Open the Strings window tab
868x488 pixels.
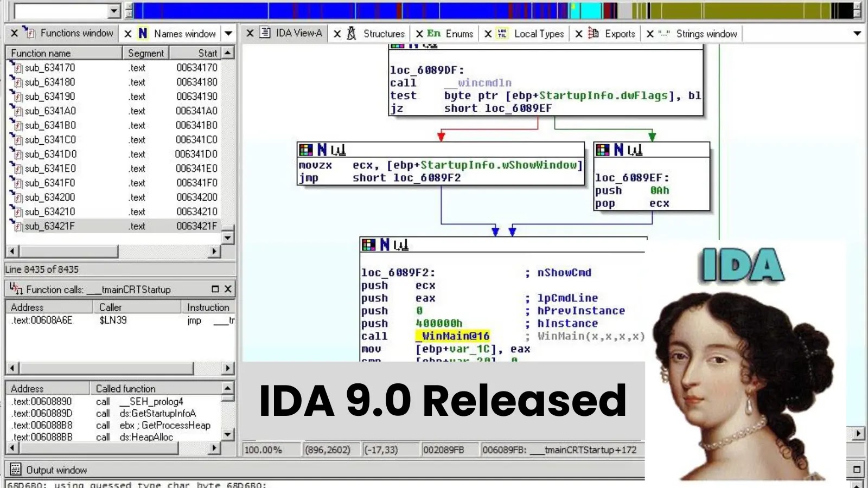point(706,34)
